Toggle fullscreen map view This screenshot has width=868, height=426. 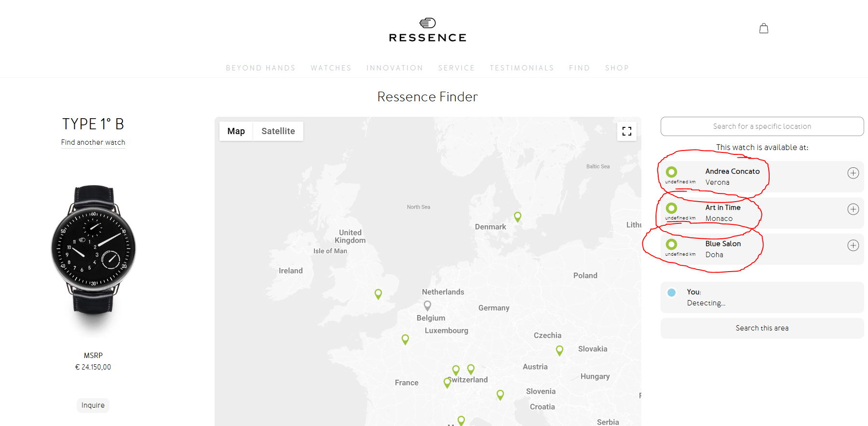(x=627, y=131)
